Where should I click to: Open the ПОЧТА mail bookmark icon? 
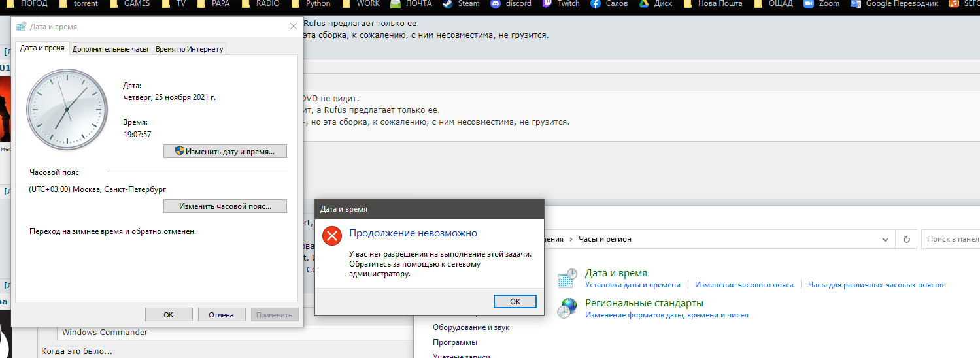[396, 3]
